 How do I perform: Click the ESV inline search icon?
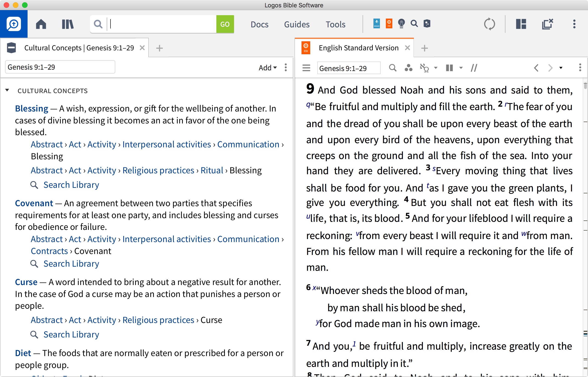[393, 68]
